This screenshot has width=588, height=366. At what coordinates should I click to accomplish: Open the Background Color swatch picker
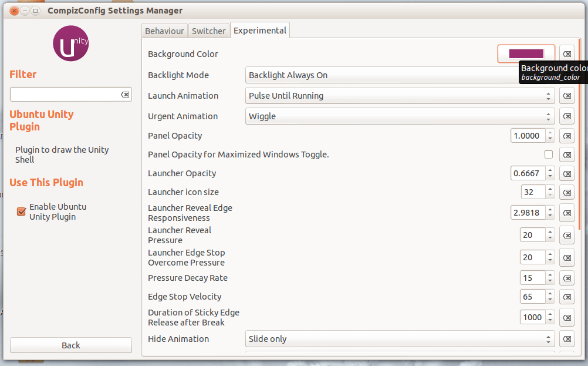[526, 54]
